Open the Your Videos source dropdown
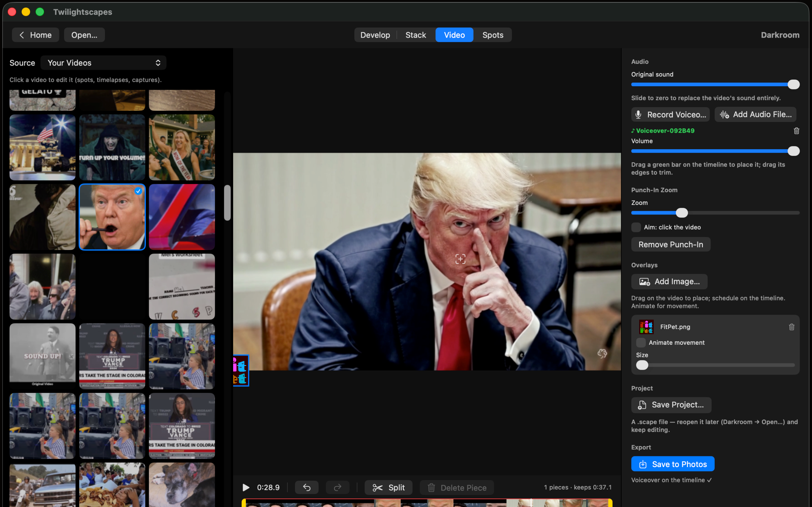The width and height of the screenshot is (812, 507). [103, 63]
